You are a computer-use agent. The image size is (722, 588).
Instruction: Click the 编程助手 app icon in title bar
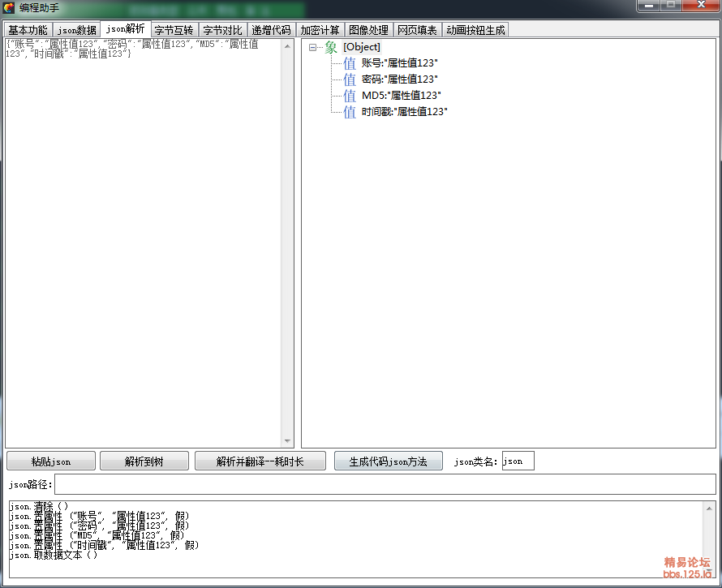click(9, 8)
